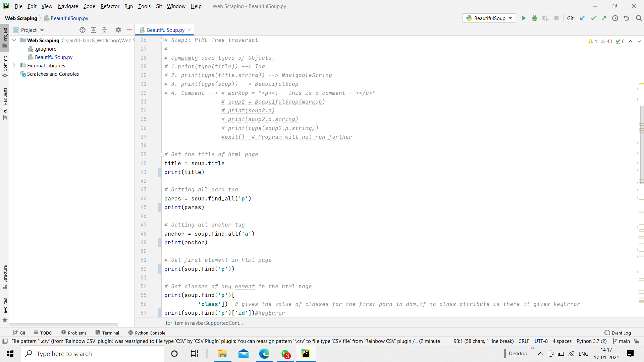Open the Terminal tab
This screenshot has width=644, height=362.
click(107, 333)
